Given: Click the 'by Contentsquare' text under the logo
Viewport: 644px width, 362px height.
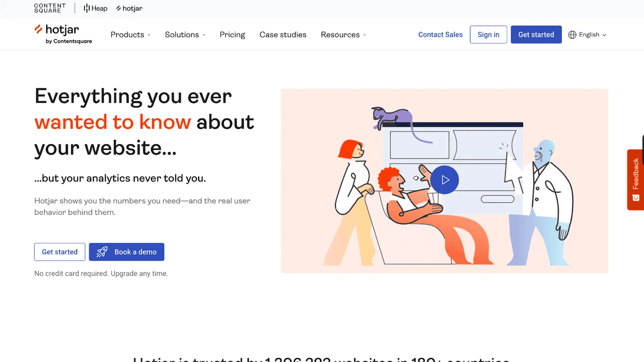Looking at the screenshot, I should (69, 41).
